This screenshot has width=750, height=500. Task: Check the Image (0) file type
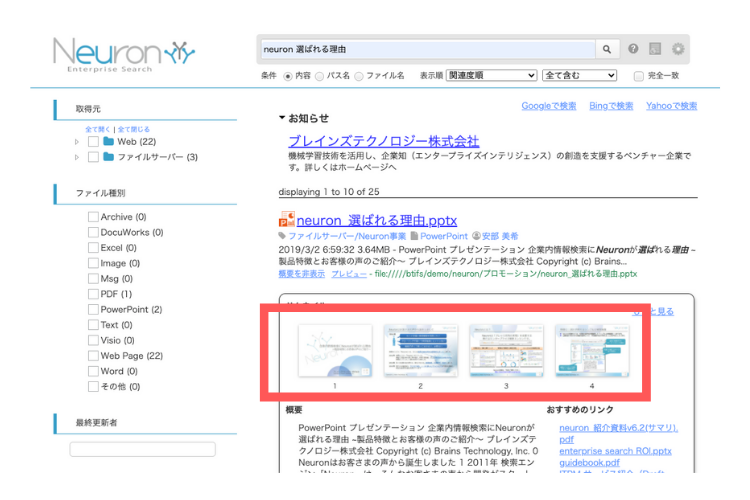[93, 263]
